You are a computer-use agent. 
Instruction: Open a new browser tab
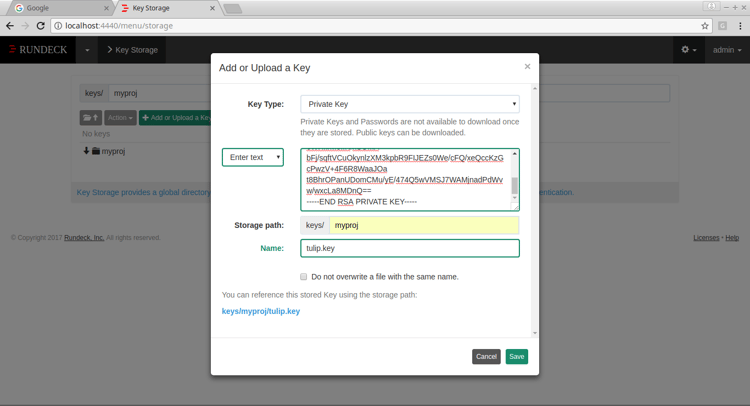click(x=232, y=9)
